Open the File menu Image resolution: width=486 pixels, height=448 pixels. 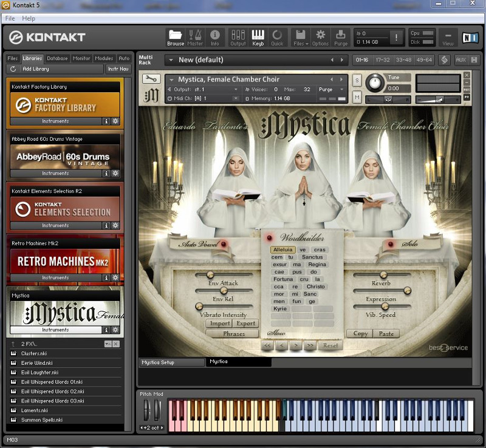(10, 18)
